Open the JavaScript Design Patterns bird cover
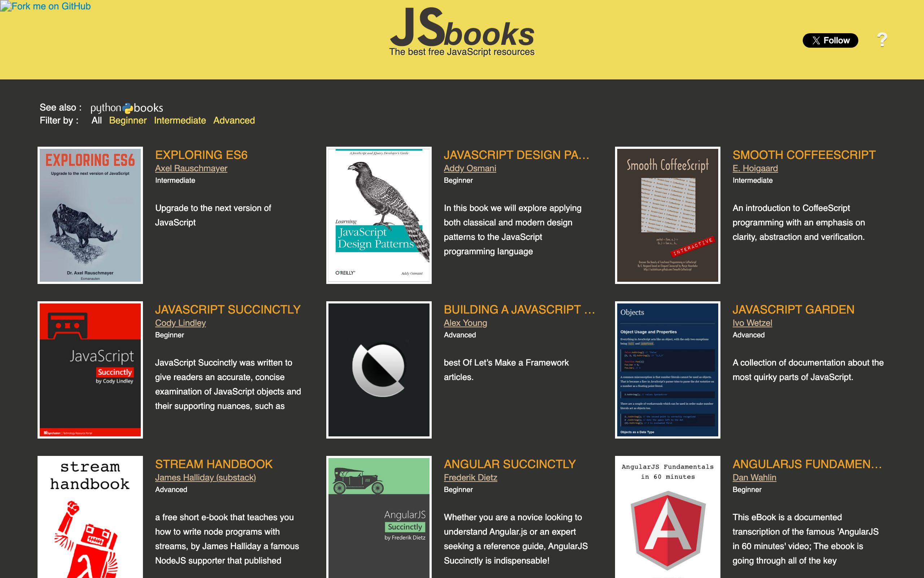Image resolution: width=924 pixels, height=578 pixels. [379, 215]
